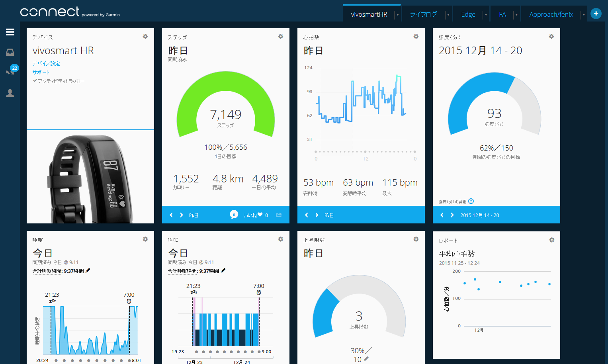
Task: Open help icon beside 強度(分)の詳細
Action: coord(471,201)
